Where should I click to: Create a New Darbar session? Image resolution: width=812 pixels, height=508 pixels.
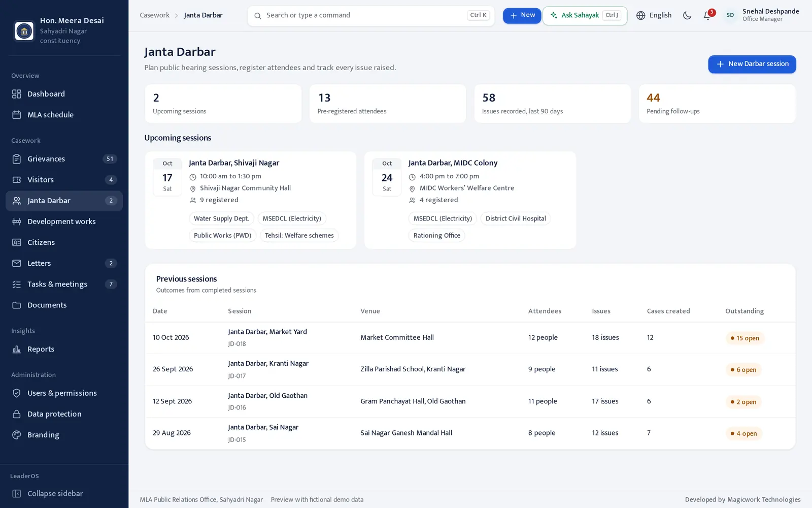tap(752, 64)
